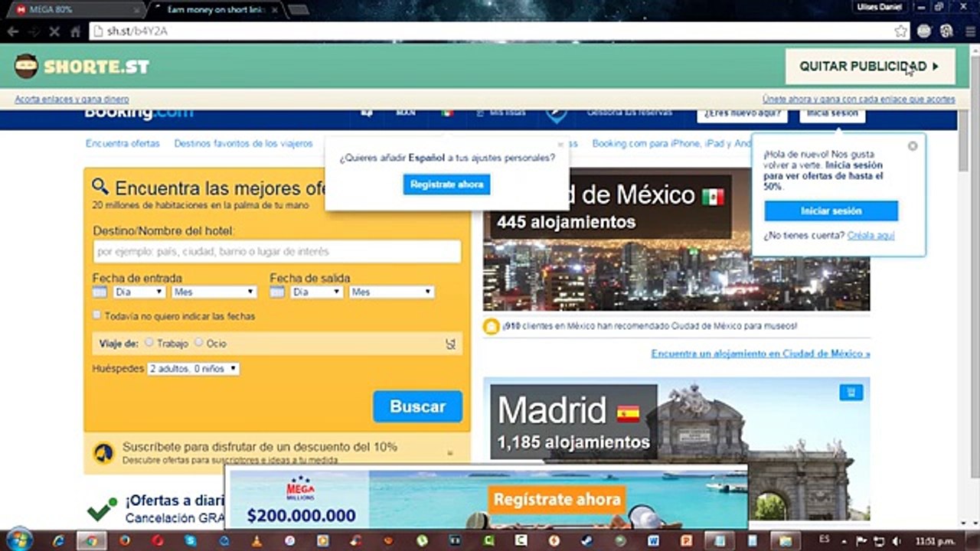Open Microsoft Word taskbar icon
The height and width of the screenshot is (551, 980).
[x=653, y=540]
